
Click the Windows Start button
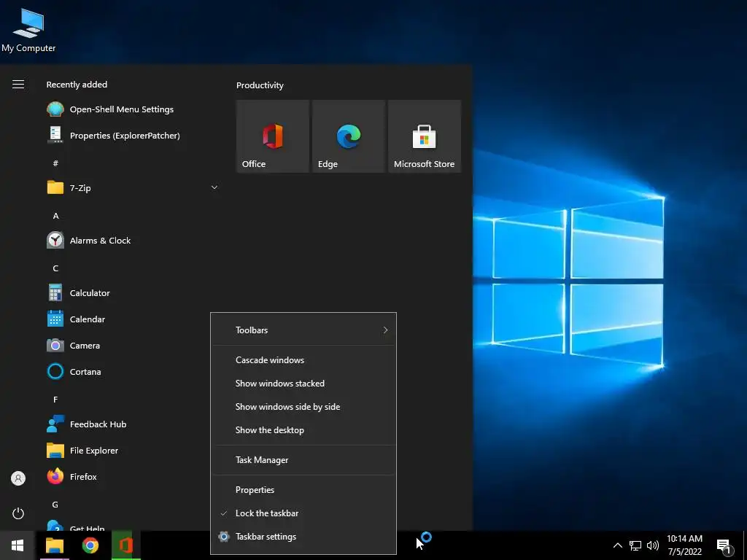point(18,545)
